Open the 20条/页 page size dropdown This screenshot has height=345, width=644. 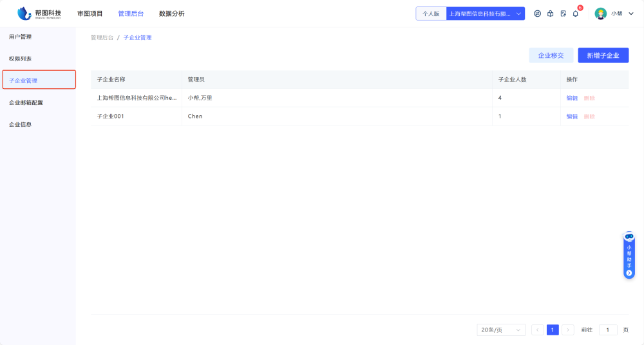(x=501, y=330)
